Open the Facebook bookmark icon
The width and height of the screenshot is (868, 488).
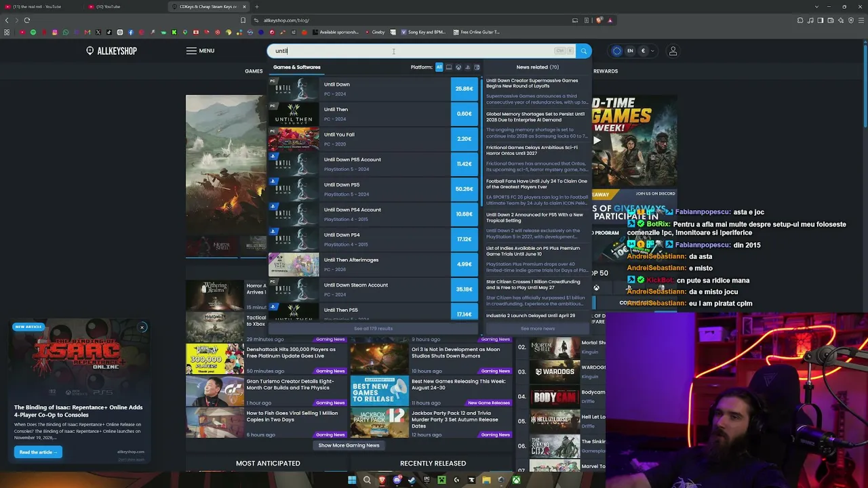click(x=131, y=32)
